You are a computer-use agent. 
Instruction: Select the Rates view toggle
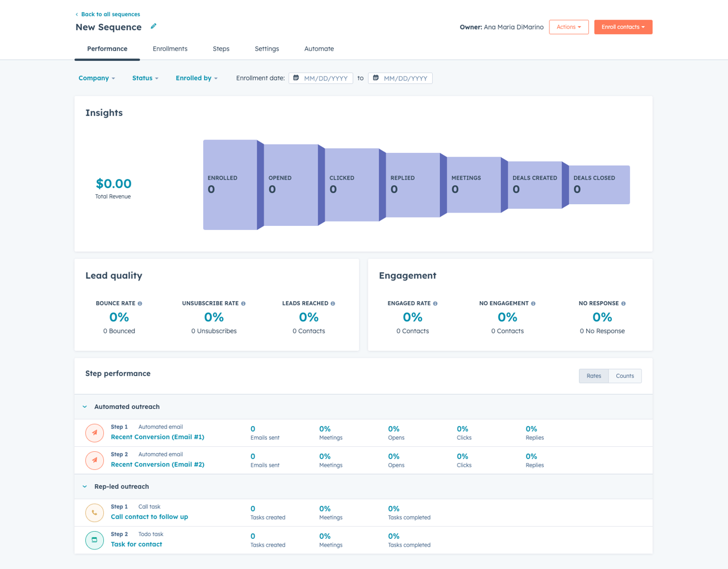(593, 375)
